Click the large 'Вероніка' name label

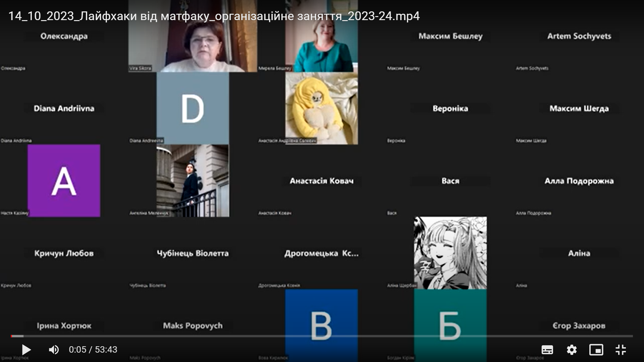tap(450, 109)
